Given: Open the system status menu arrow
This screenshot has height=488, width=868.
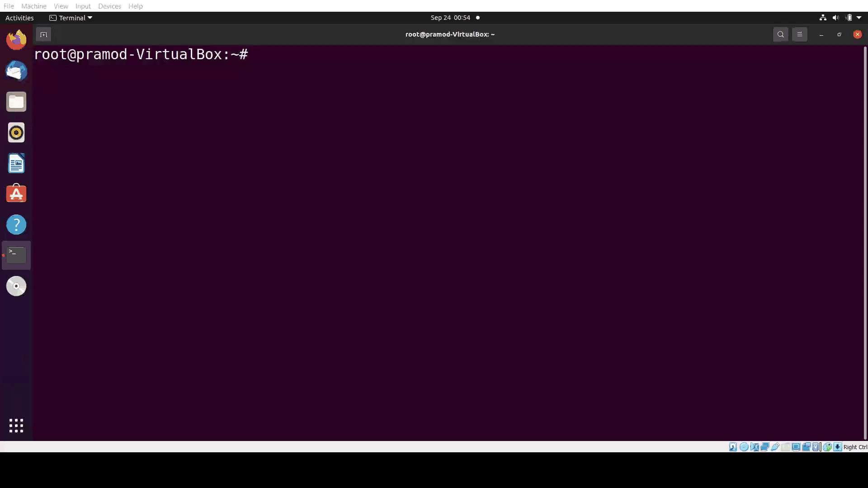Looking at the screenshot, I should click(859, 18).
